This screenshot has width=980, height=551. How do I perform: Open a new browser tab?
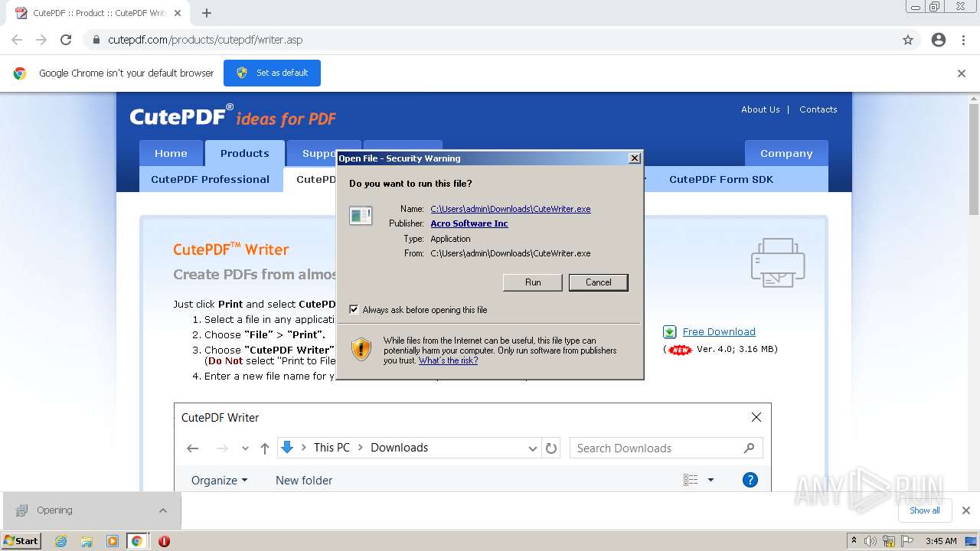pyautogui.click(x=207, y=13)
